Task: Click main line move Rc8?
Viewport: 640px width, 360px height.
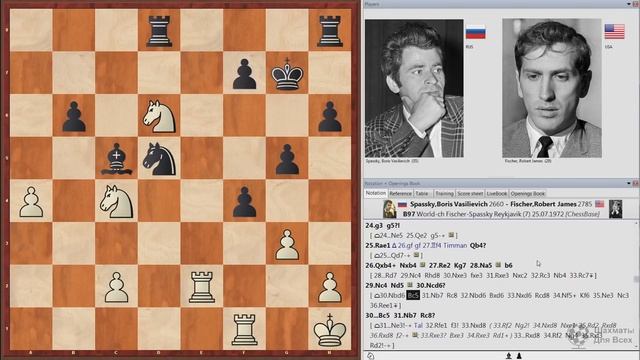Action: pyautogui.click(x=427, y=315)
